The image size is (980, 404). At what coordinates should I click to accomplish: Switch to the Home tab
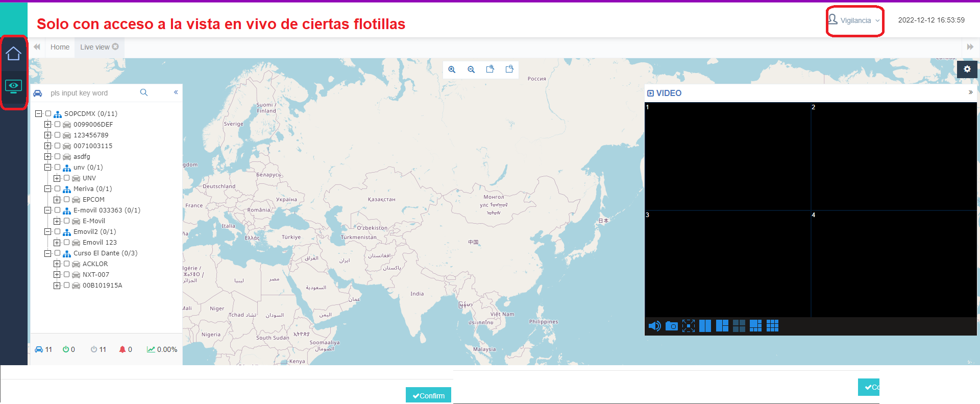coord(60,47)
